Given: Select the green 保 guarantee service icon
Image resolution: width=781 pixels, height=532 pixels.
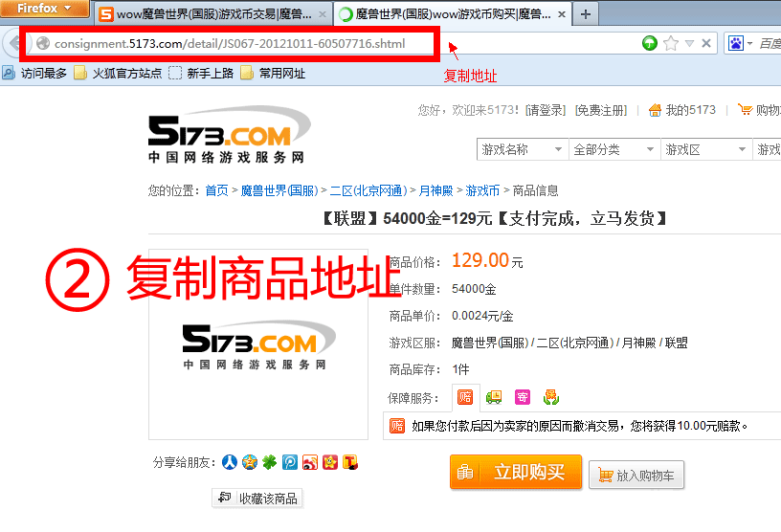Looking at the screenshot, I should point(551,397).
